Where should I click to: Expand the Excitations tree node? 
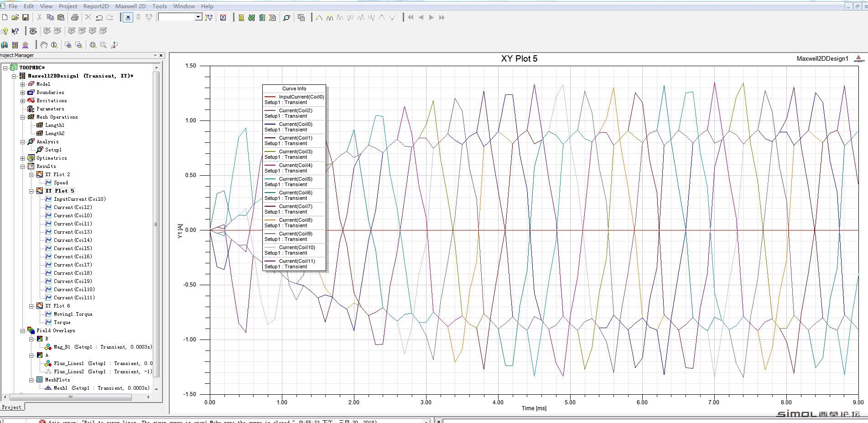click(x=22, y=100)
